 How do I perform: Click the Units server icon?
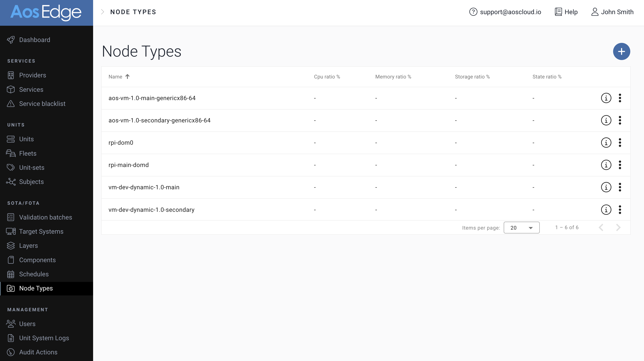11,139
